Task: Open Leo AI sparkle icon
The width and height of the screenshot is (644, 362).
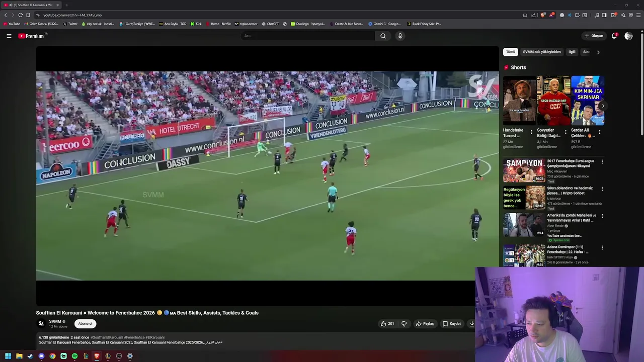Action: click(623, 15)
